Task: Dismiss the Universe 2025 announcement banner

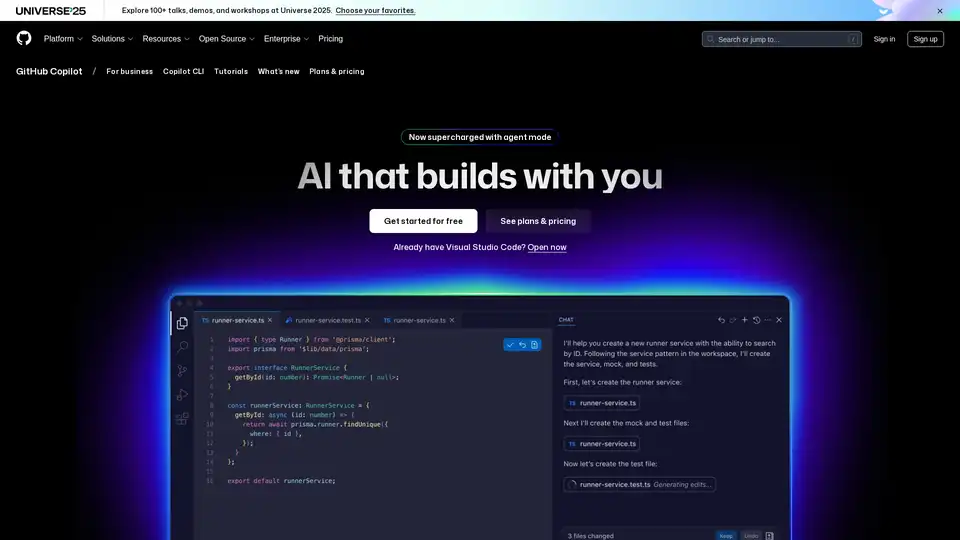Action: click(939, 11)
